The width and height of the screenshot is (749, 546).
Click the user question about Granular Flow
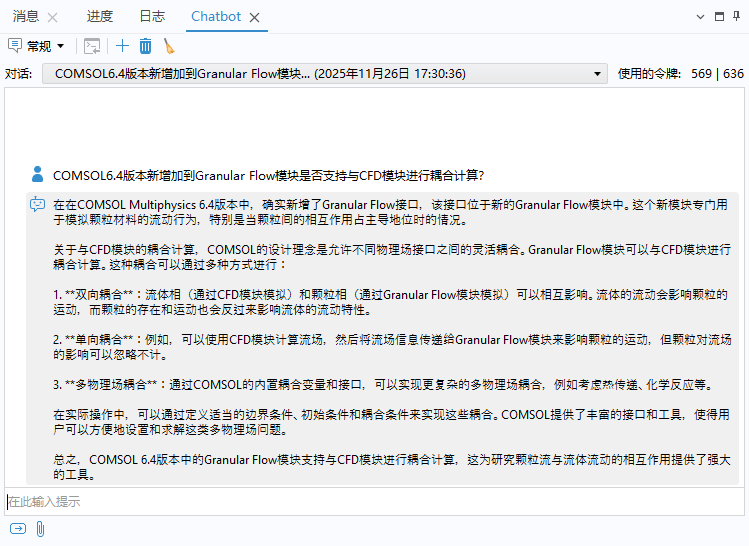tap(268, 175)
